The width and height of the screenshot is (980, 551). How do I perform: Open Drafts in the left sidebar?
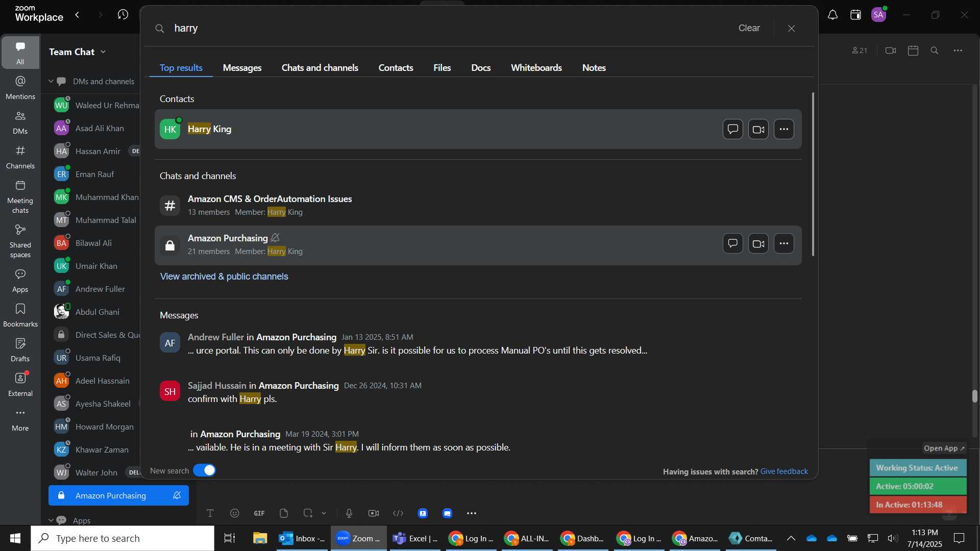[20, 350]
